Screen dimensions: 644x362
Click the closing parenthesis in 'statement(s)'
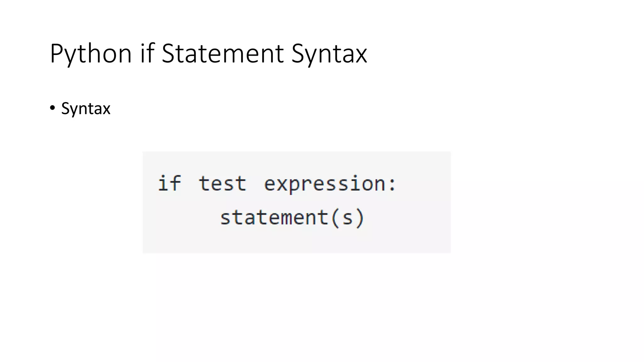tap(360, 218)
